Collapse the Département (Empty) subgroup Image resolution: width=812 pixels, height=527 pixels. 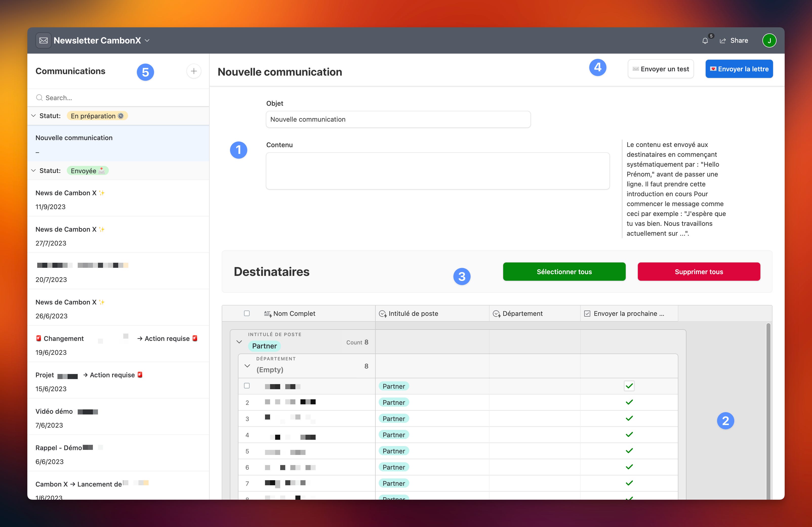point(247,366)
